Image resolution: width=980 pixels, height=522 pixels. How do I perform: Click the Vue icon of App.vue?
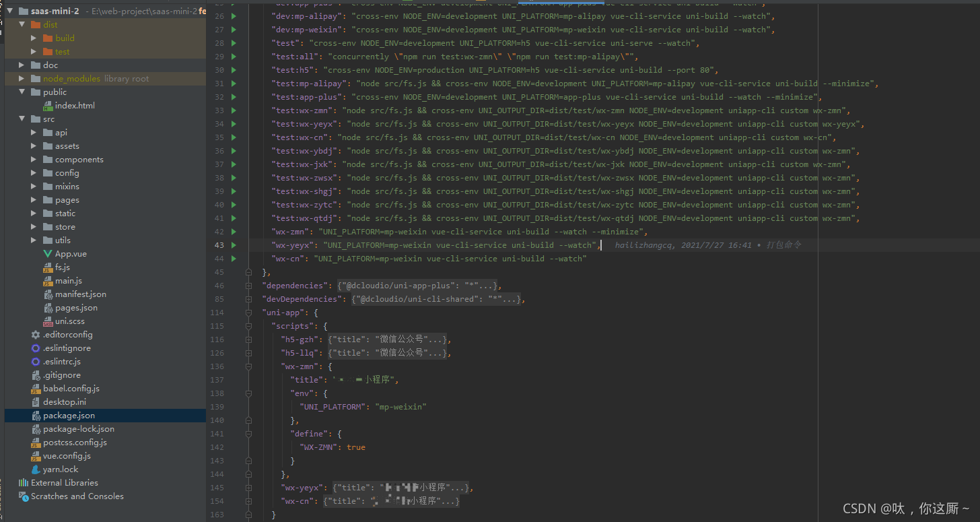pyautogui.click(x=48, y=254)
